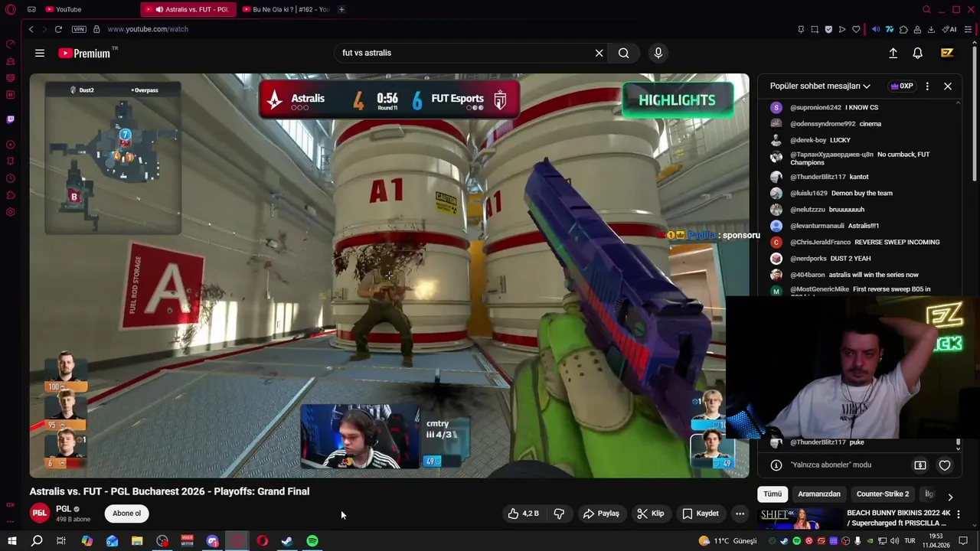Viewport: 980px width, 551px height.
Task: Subscribe with Abone ol button
Action: [127, 514]
